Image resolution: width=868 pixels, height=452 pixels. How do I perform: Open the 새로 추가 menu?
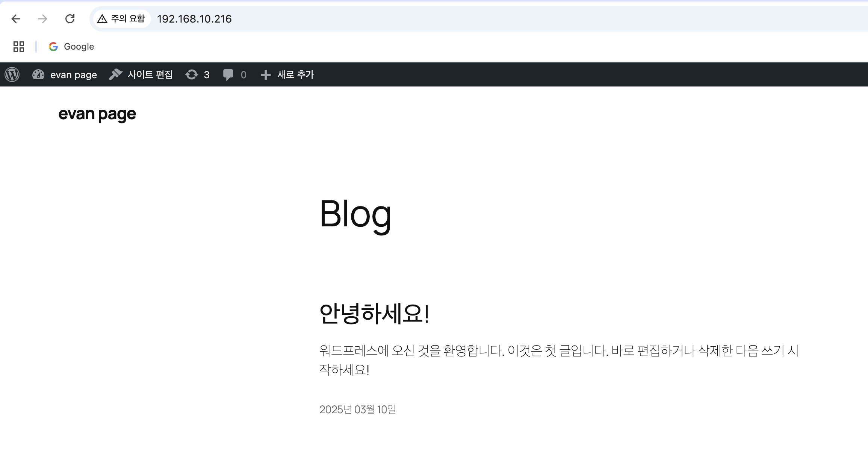tap(295, 74)
